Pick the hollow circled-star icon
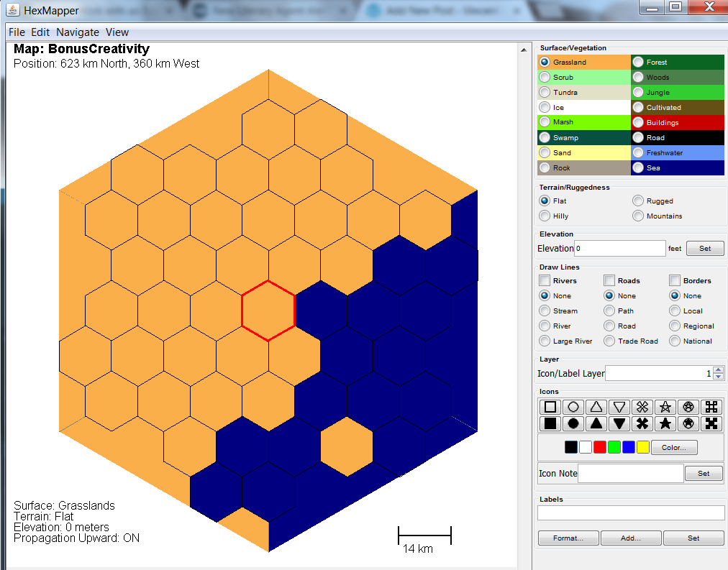Screen dimensions: 728x570 tap(688, 408)
